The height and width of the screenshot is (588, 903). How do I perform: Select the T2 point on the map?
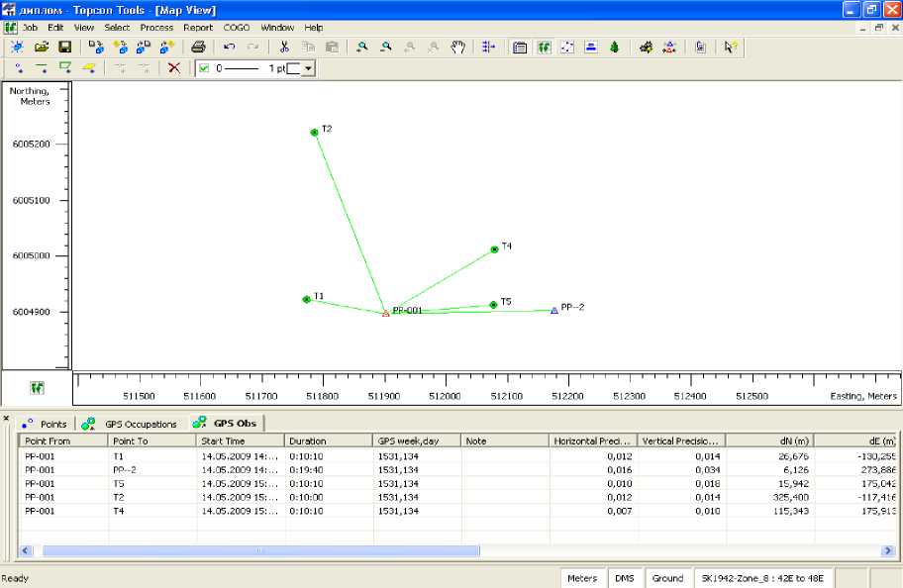coord(314,132)
